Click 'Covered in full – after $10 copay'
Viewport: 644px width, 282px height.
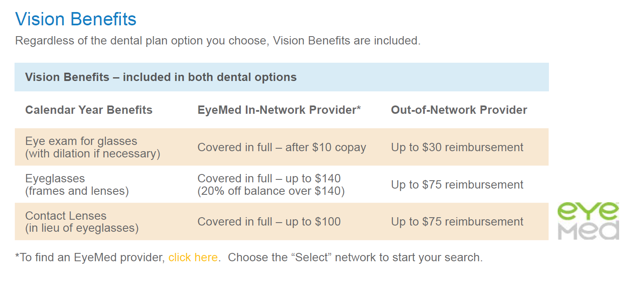[282, 147]
